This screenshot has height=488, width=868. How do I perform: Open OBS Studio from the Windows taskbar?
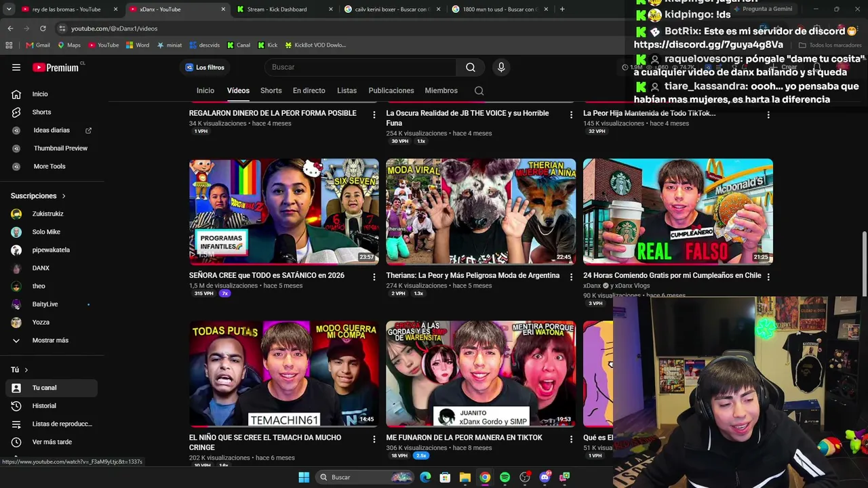pos(524,477)
